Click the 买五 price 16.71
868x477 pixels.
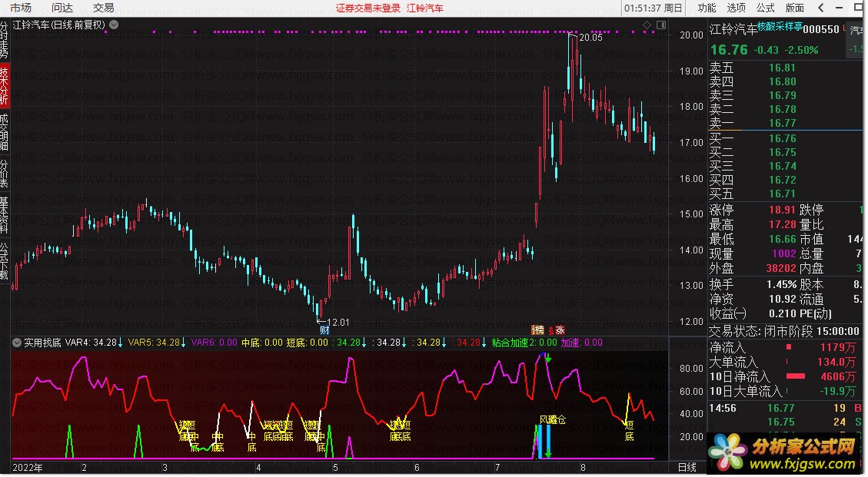(x=782, y=194)
